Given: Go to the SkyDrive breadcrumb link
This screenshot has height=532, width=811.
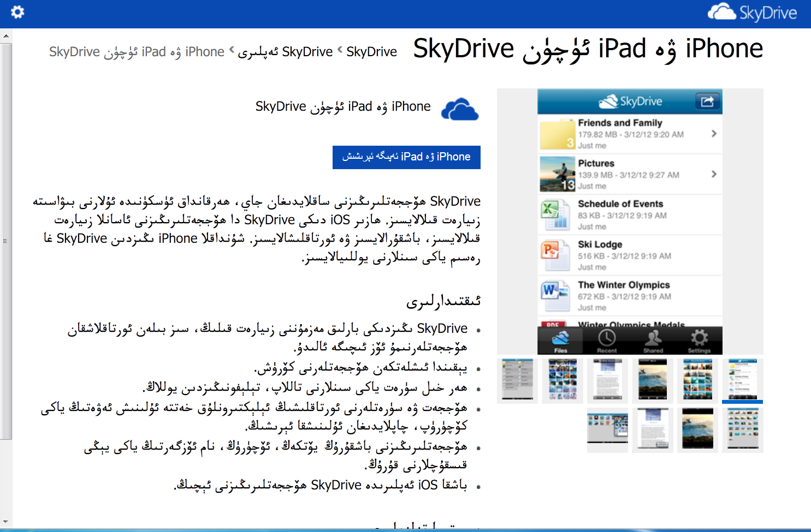Looking at the screenshot, I should coord(371,52).
